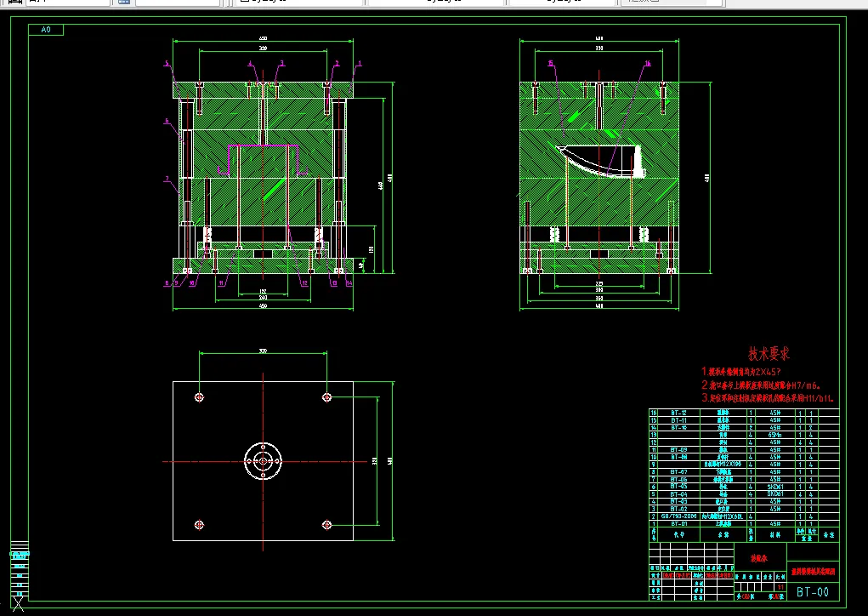Screen dimensions: 868x616
Task: Click BT-05 code in parts list
Action: [x=678, y=487]
